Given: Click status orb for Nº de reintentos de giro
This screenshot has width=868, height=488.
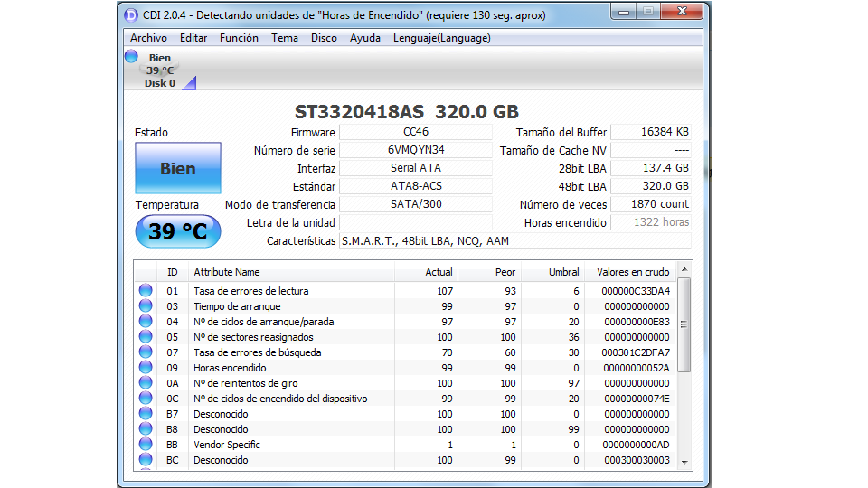Looking at the screenshot, I should pyautogui.click(x=146, y=382).
